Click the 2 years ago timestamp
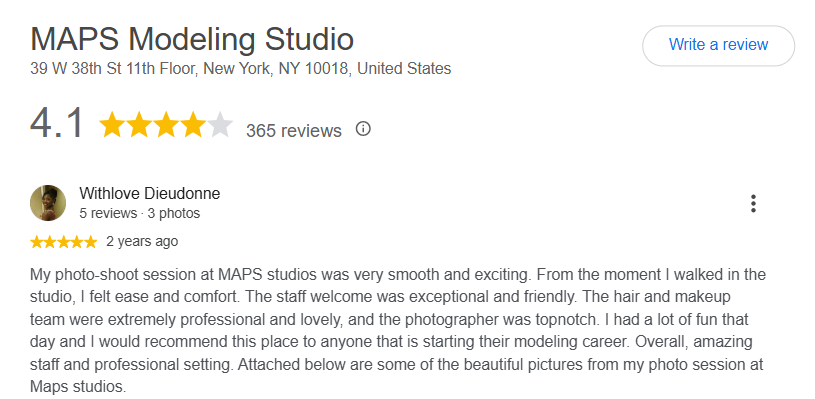815x399 pixels. tap(142, 242)
